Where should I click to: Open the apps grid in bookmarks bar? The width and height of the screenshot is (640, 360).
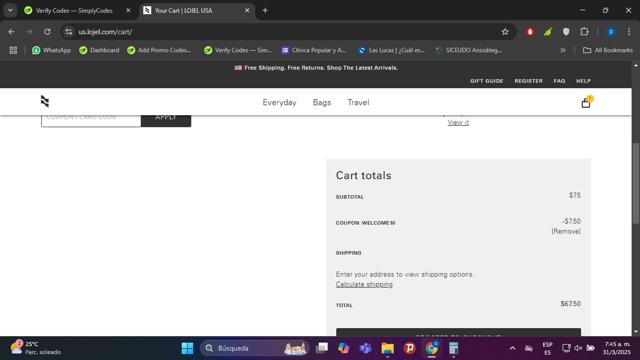pos(13,50)
